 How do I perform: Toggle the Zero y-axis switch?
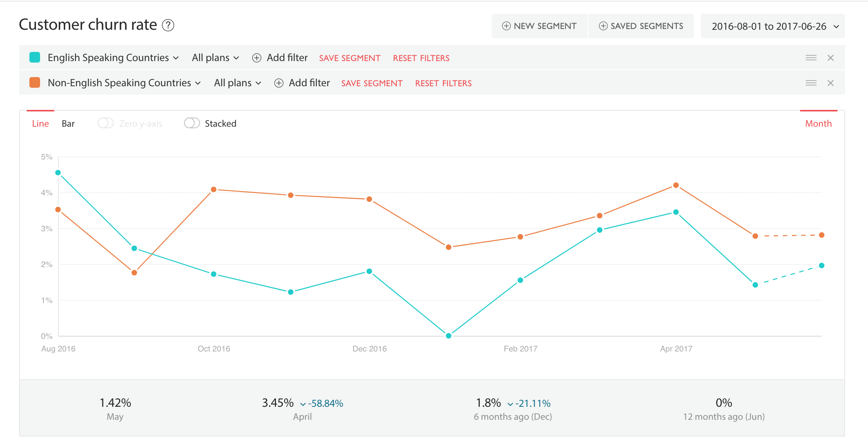[105, 123]
